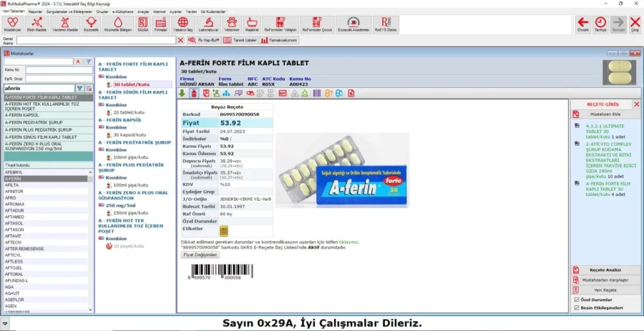Click the purple barcode icon
Screen dimensions: 644x331
tap(317, 94)
